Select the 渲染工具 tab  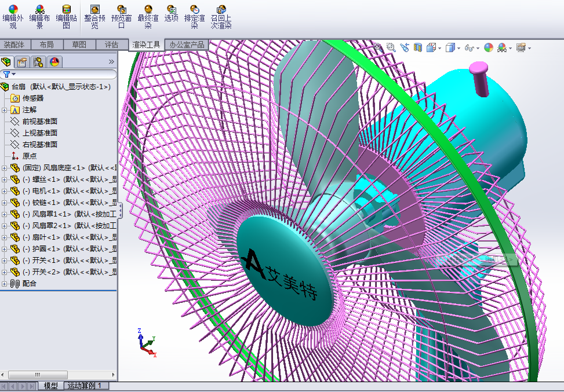click(147, 45)
